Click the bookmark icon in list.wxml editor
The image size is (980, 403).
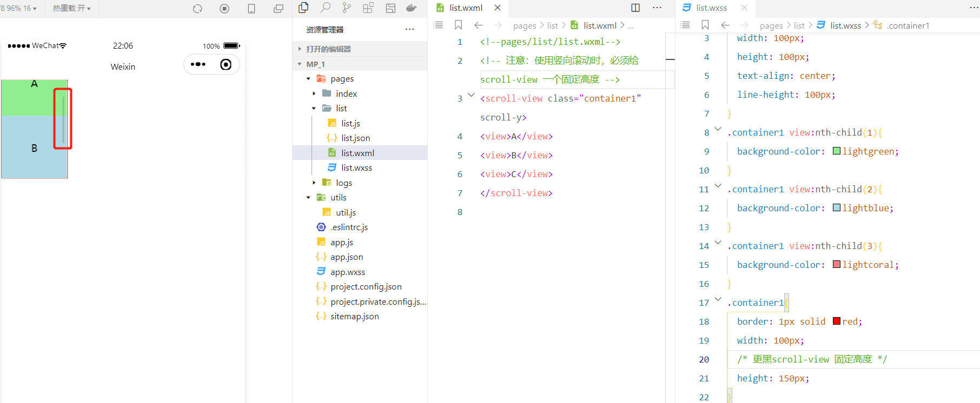tap(458, 25)
